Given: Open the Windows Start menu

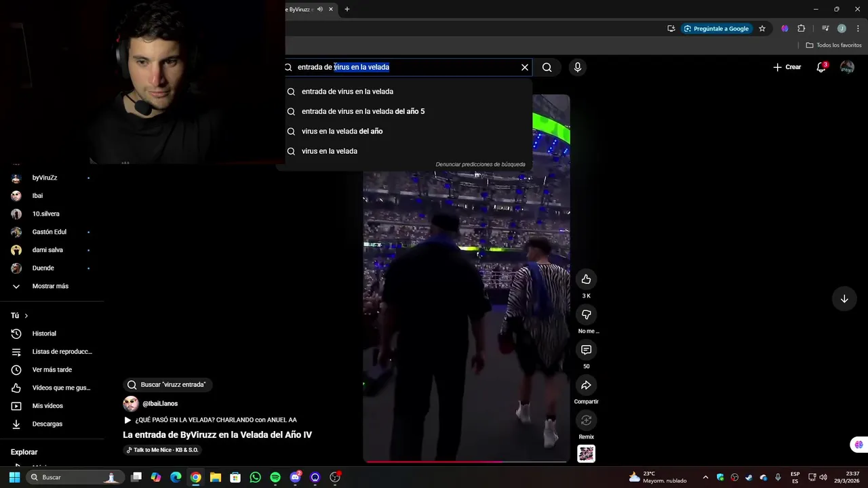Looking at the screenshot, I should tap(14, 477).
